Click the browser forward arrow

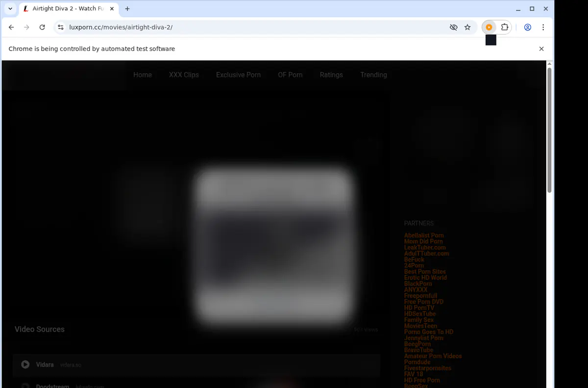click(x=26, y=27)
